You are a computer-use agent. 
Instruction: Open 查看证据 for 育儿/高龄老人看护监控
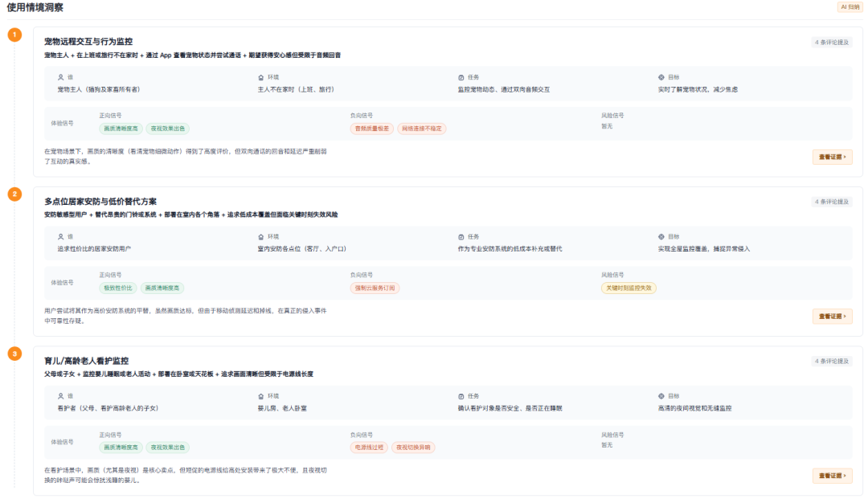tap(832, 476)
